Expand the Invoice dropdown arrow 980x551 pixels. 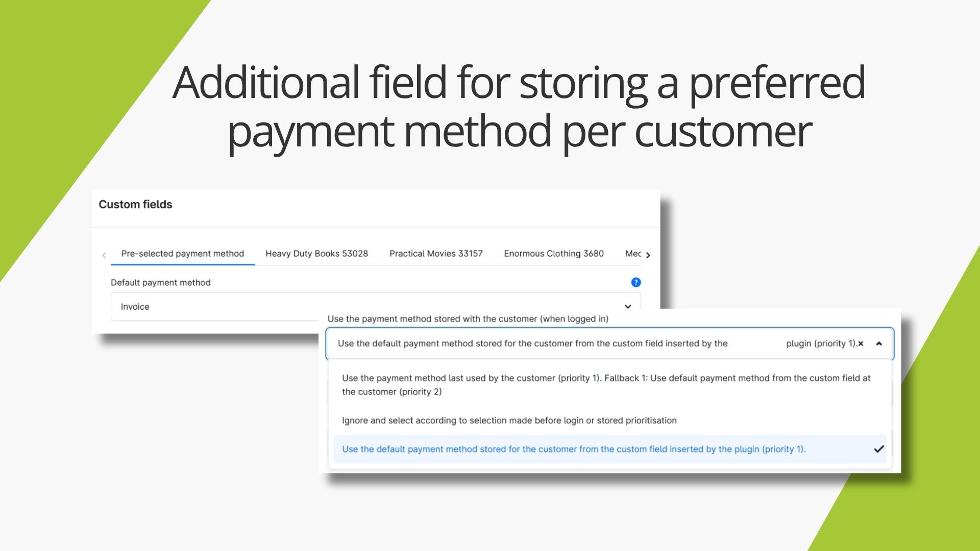click(628, 307)
